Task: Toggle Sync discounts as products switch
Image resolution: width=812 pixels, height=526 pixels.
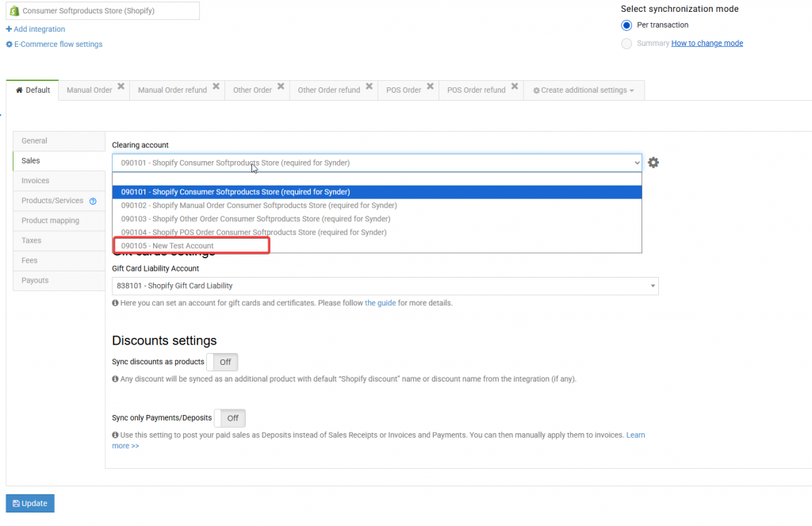Action: (x=223, y=362)
